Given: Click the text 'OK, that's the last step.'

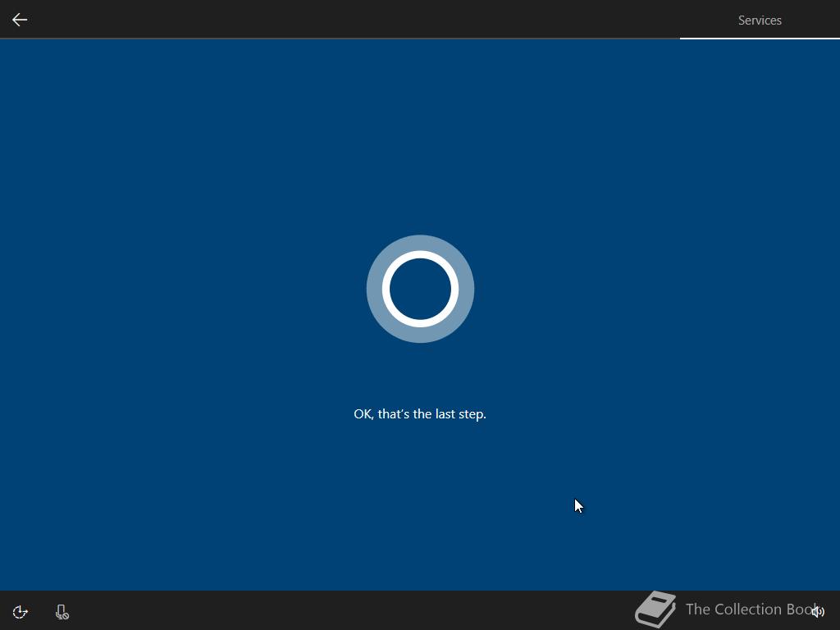Looking at the screenshot, I should point(420,414).
